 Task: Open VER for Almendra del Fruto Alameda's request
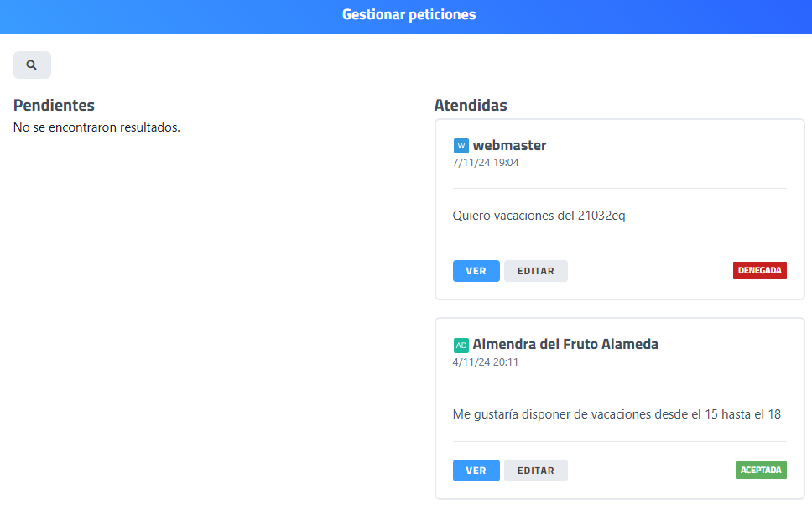click(476, 471)
